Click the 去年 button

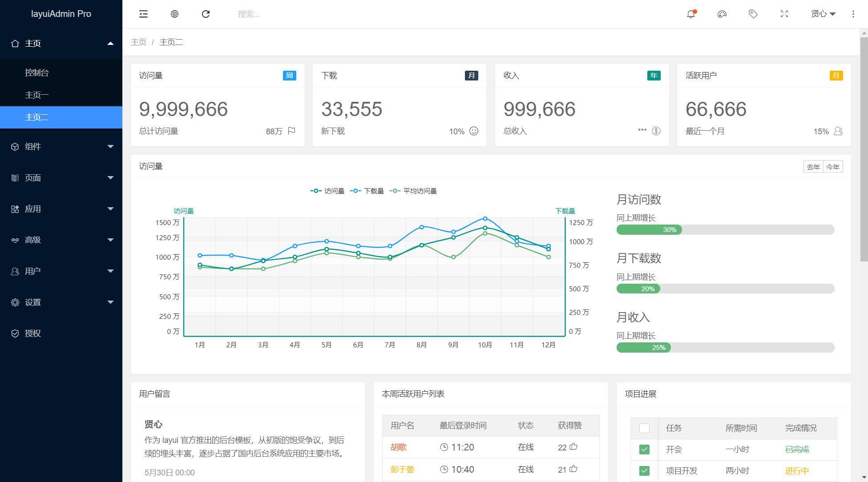pyautogui.click(x=813, y=167)
